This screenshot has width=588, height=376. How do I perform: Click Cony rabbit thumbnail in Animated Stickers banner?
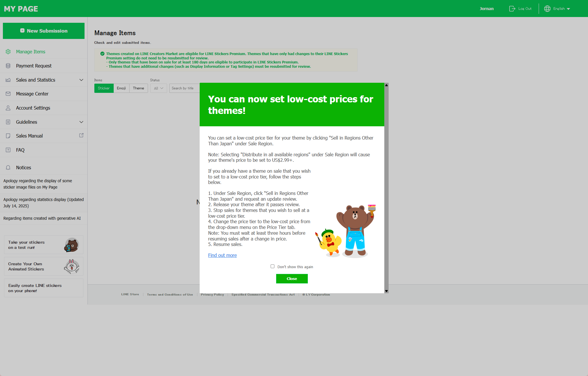pyautogui.click(x=72, y=266)
